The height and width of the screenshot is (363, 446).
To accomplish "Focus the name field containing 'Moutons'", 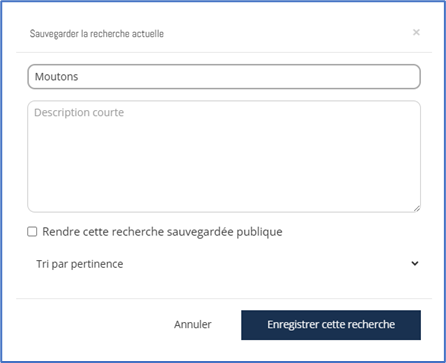I will tap(224, 77).
